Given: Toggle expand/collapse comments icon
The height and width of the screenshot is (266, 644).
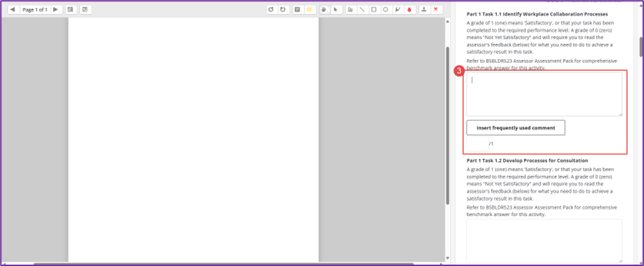Looking at the screenshot, I should [x=85, y=10].
